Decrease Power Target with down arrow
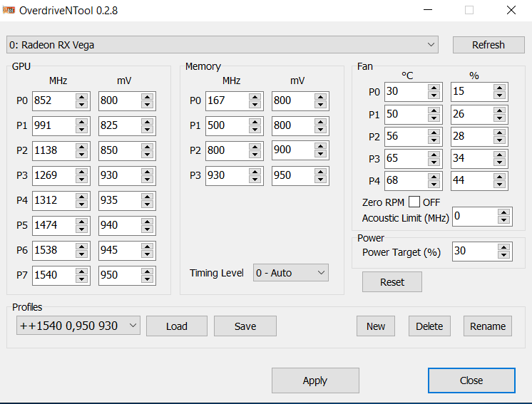 (x=504, y=255)
